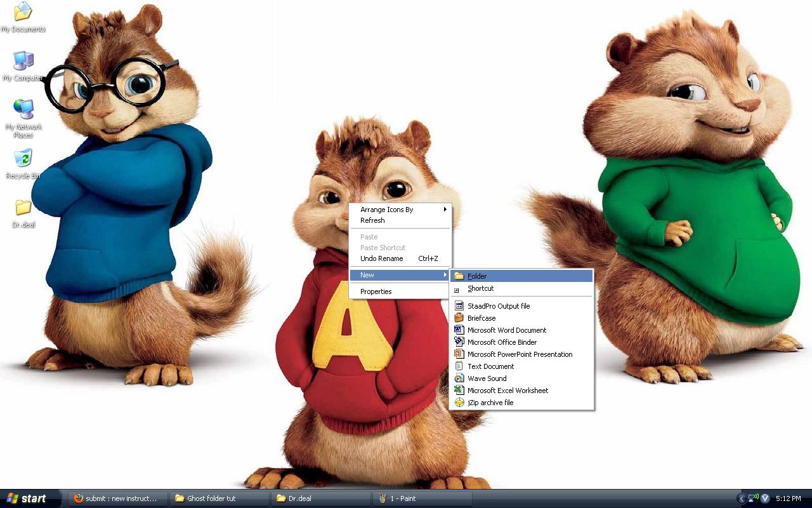Choose Undo Rename from context menu

(x=400, y=258)
